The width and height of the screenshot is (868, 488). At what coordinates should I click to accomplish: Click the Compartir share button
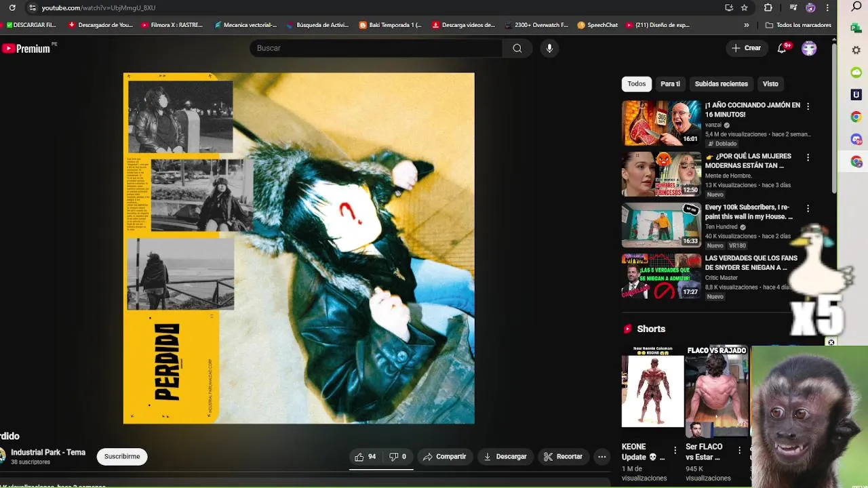coord(444,457)
